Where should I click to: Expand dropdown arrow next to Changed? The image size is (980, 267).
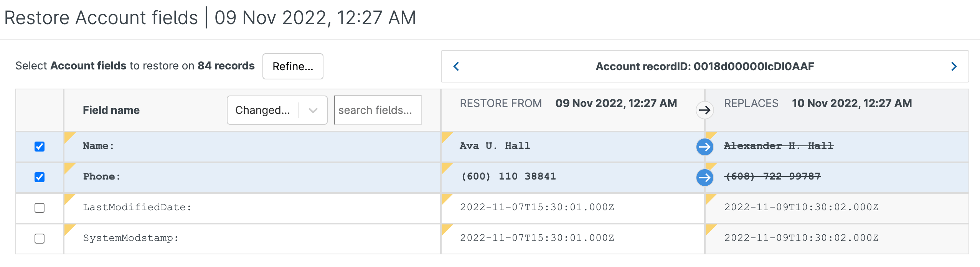tap(313, 110)
